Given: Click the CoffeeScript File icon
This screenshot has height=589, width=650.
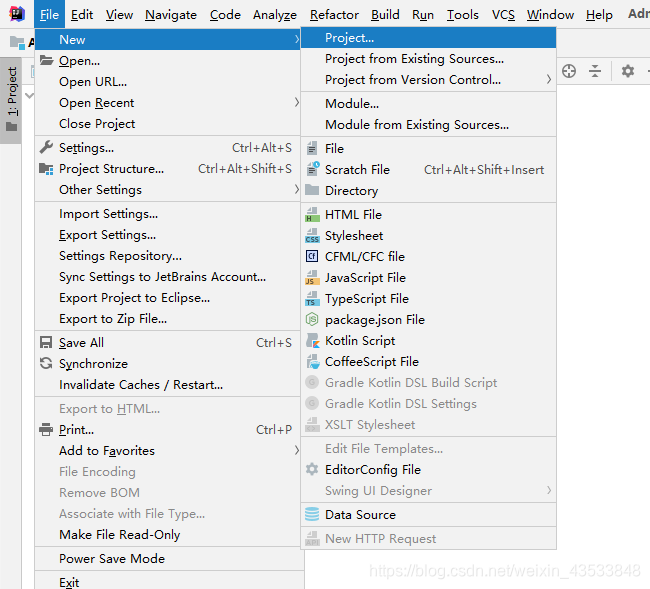Looking at the screenshot, I should (x=313, y=361).
